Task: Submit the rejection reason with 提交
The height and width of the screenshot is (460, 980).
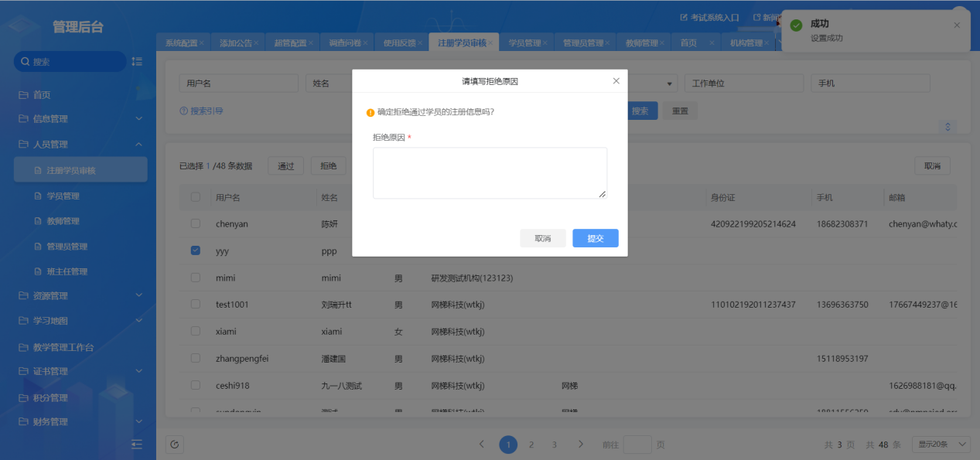Action: [x=595, y=238]
